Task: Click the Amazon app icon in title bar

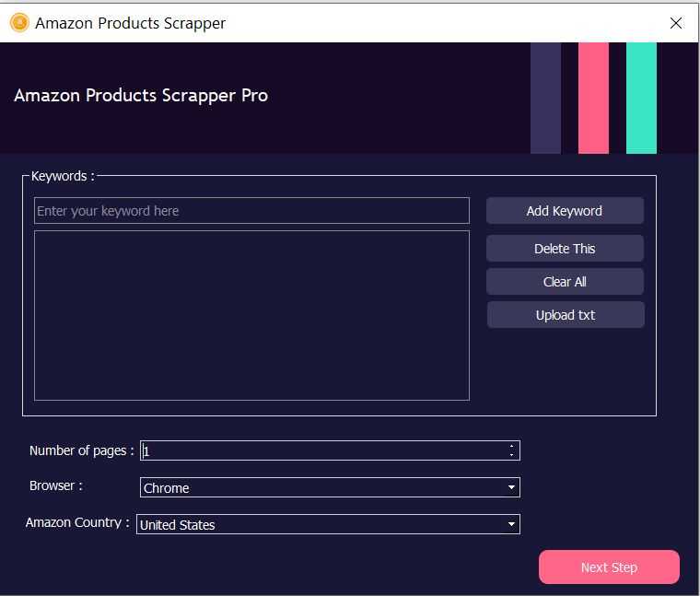Action: coord(19,23)
